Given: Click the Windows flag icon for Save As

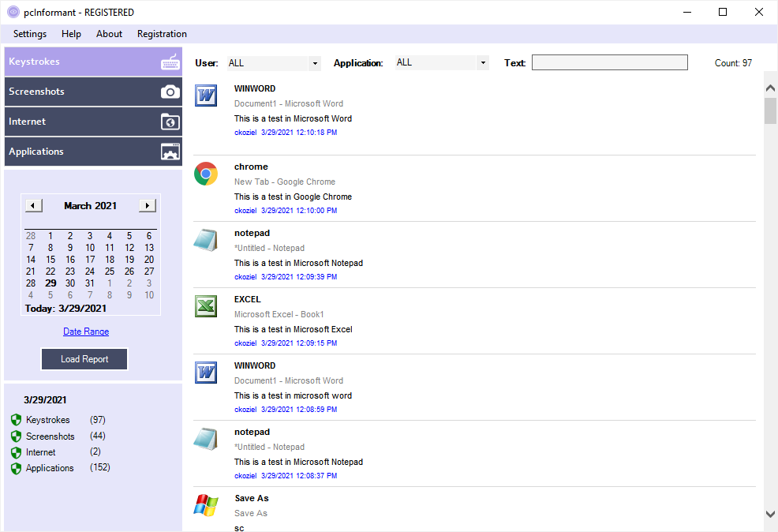Looking at the screenshot, I should coord(206,505).
